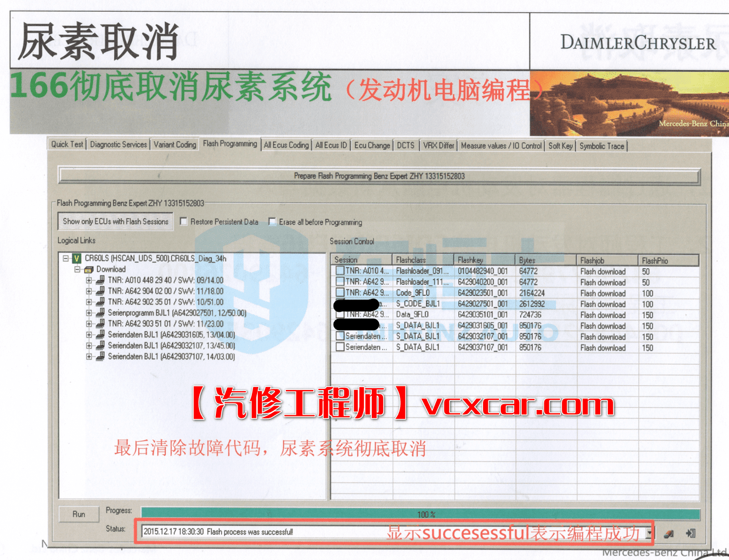Select the module icon beside Seriendaten BJL1 (A6429037107)

pos(99,356)
